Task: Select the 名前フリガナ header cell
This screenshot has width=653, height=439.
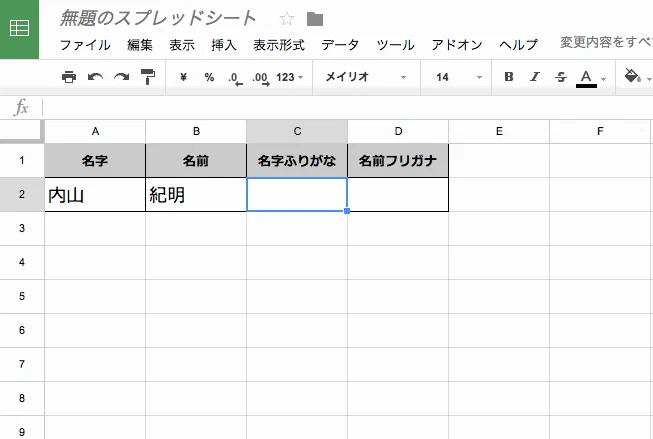Action: tap(398, 160)
